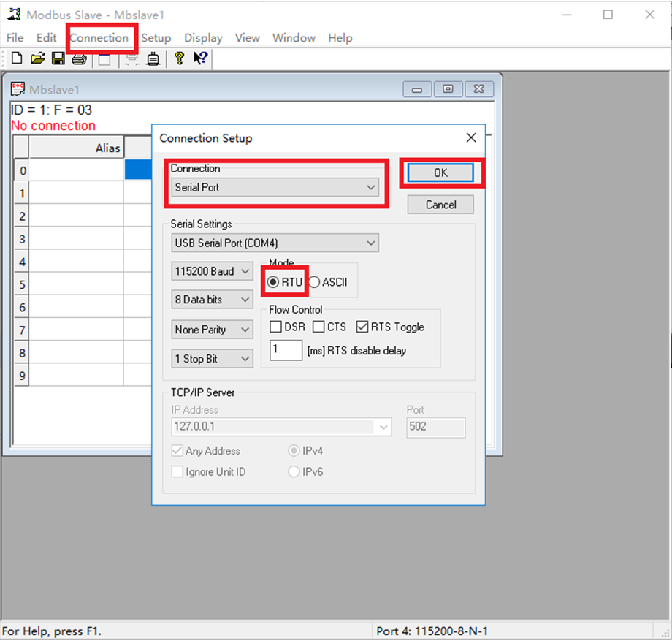The height and width of the screenshot is (641, 672).
Task: Click the RTS disable delay input field
Action: 286,350
